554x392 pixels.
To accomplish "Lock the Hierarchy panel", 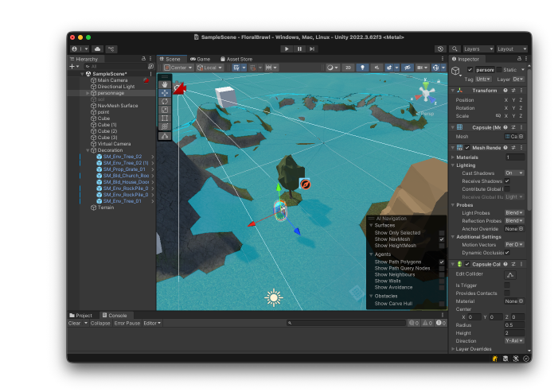I will coord(143,59).
